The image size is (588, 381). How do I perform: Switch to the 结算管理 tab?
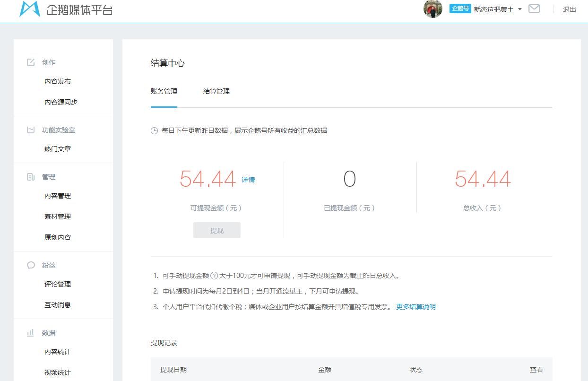pyautogui.click(x=217, y=91)
